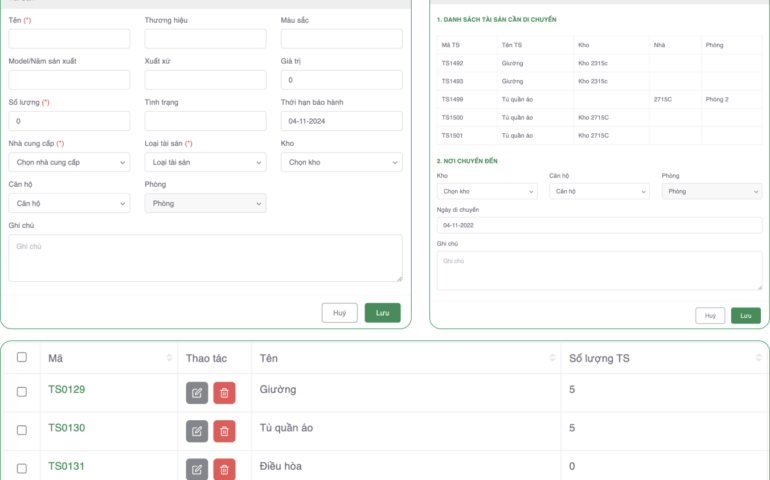This screenshot has height=480, width=770.
Task: Click trash icon for TS0131 row
Action: point(224,469)
